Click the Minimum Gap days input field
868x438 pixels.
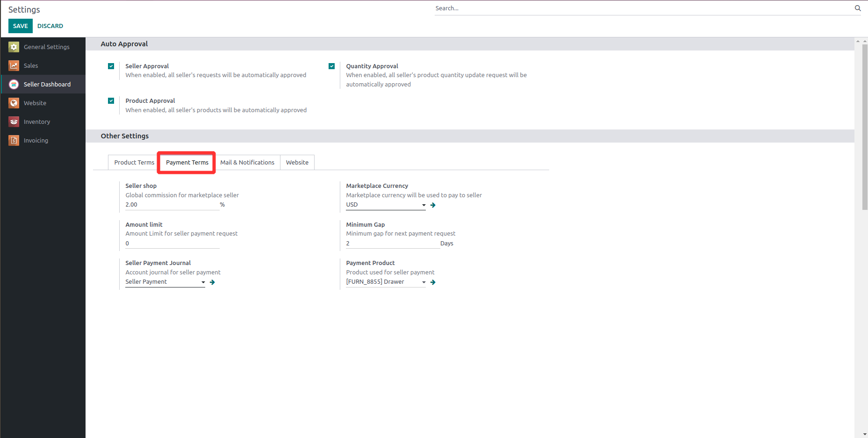pos(392,243)
